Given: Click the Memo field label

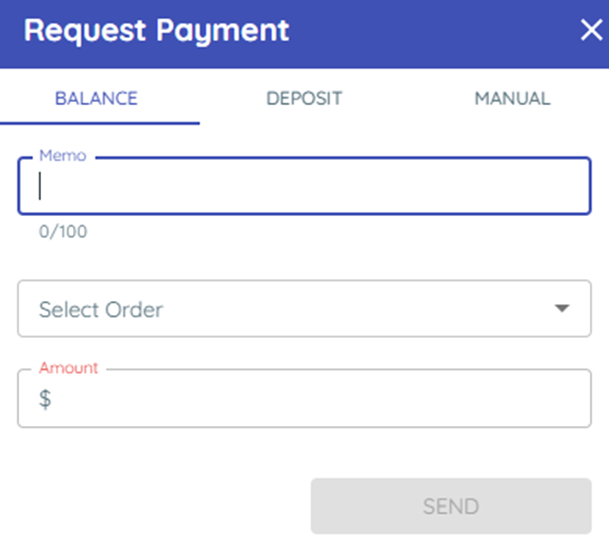Looking at the screenshot, I should coord(63,156).
